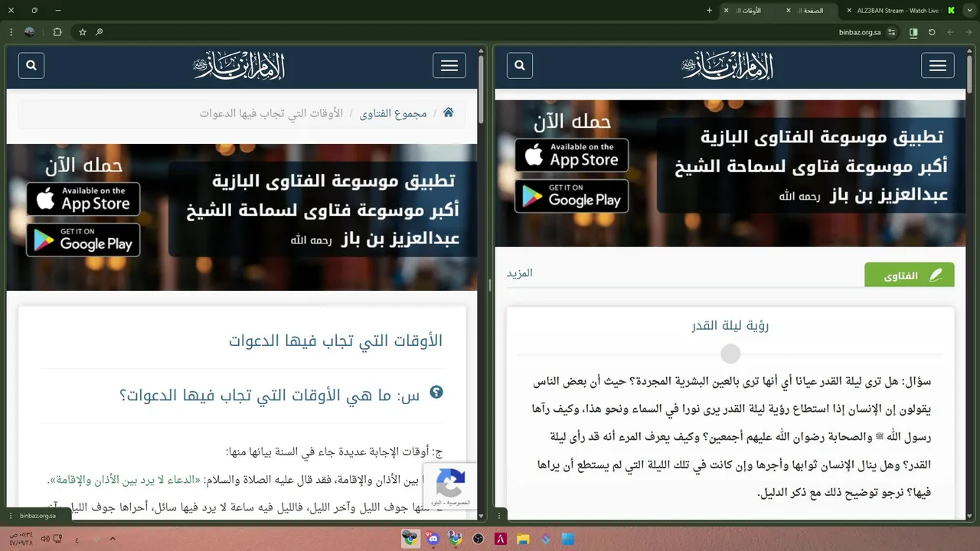This screenshot has width=980, height=551.
Task: Click circular slider knob under رؤية ليلة القدر
Action: (x=730, y=354)
